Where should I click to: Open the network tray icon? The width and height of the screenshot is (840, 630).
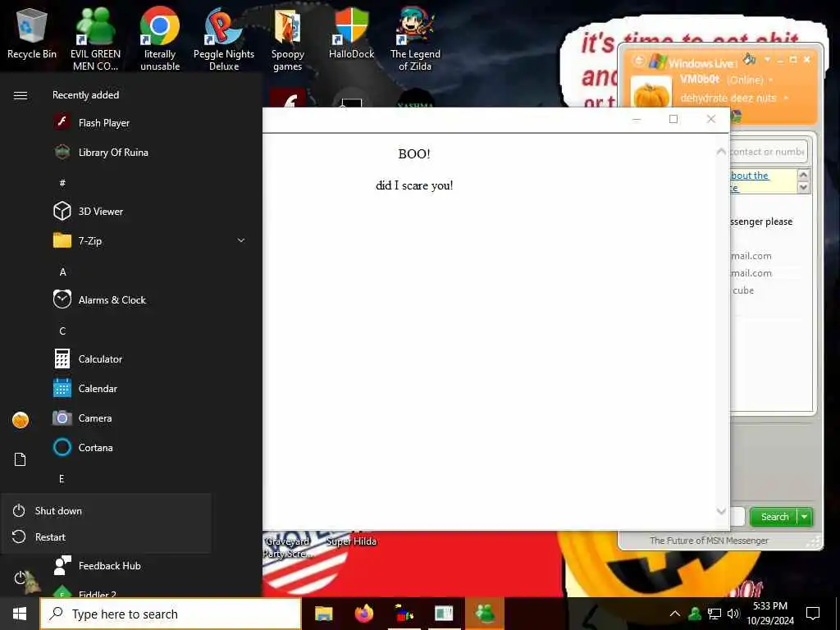coord(714,614)
